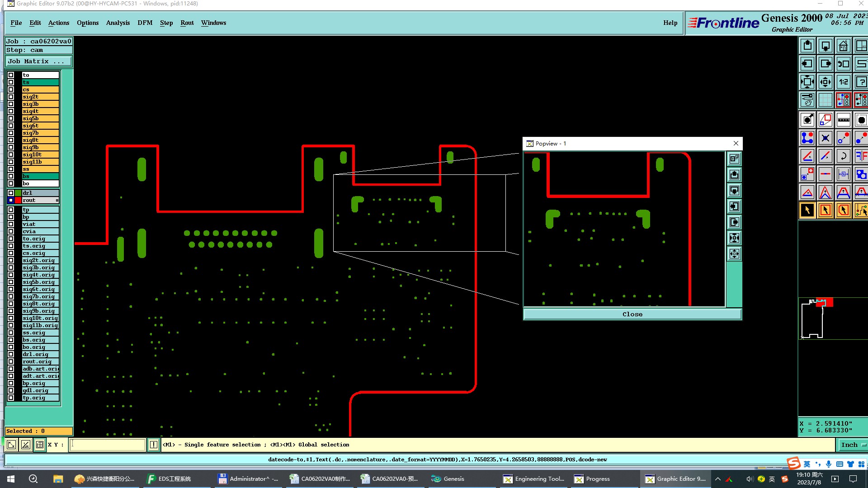This screenshot has height=488, width=868.
Task: Click the first red-framed traffic-light filter icon
Action: [x=844, y=100]
